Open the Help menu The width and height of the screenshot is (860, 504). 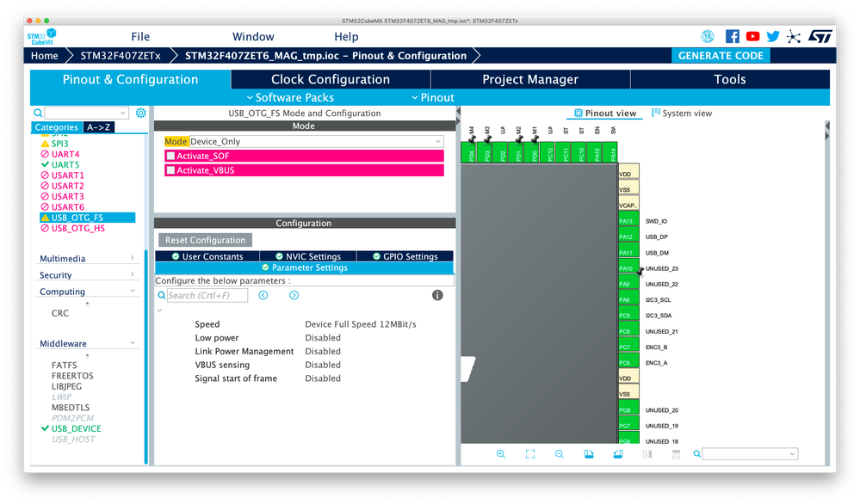(x=346, y=37)
